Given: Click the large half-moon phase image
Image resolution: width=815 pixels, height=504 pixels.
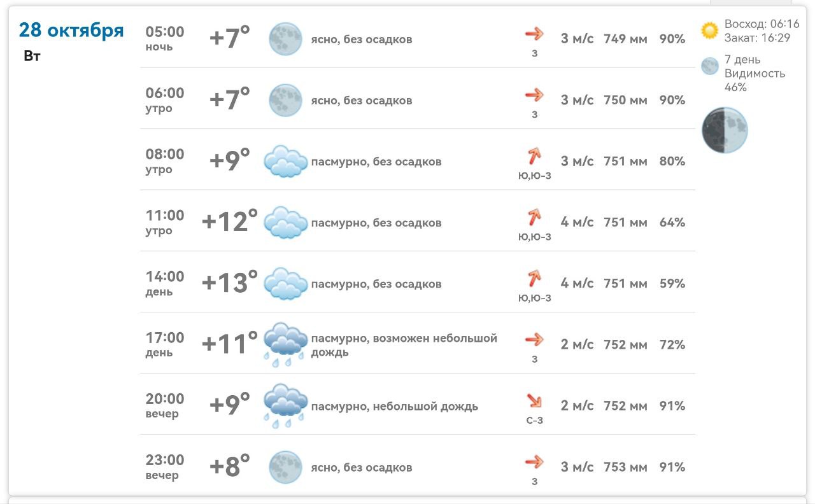Looking at the screenshot, I should (724, 130).
